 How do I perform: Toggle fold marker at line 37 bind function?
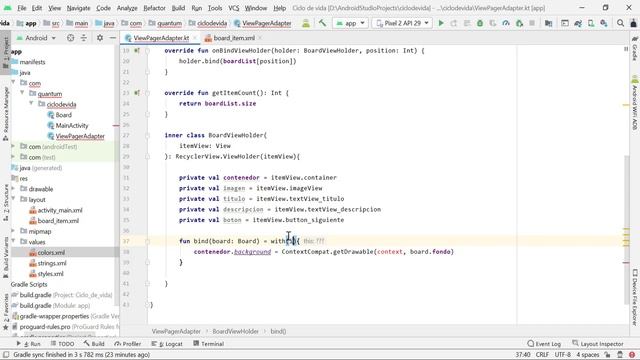click(148, 241)
